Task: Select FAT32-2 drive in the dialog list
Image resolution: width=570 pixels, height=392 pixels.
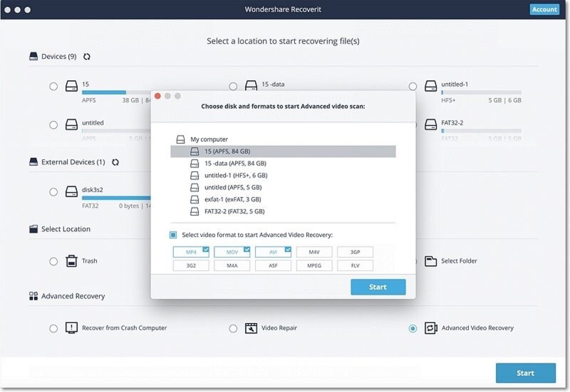Action: point(224,211)
